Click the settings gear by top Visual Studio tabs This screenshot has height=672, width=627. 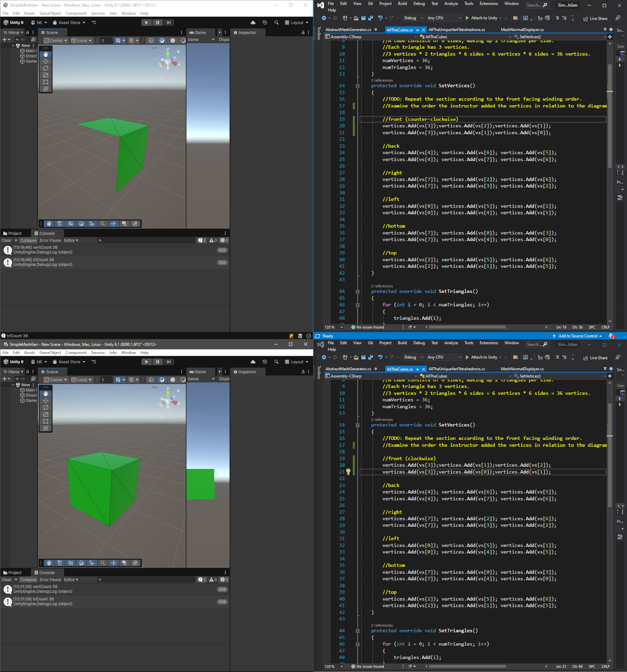click(x=611, y=29)
